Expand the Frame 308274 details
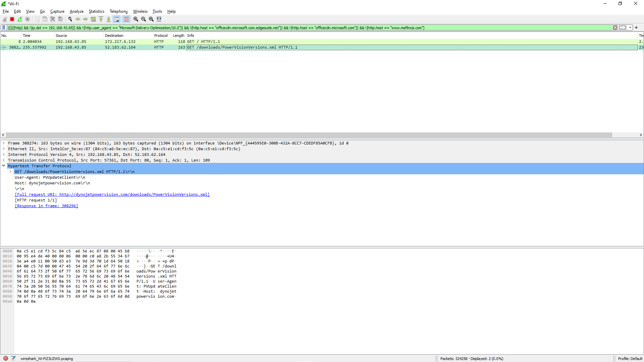Viewport: 644px width, 362px height. (3, 143)
